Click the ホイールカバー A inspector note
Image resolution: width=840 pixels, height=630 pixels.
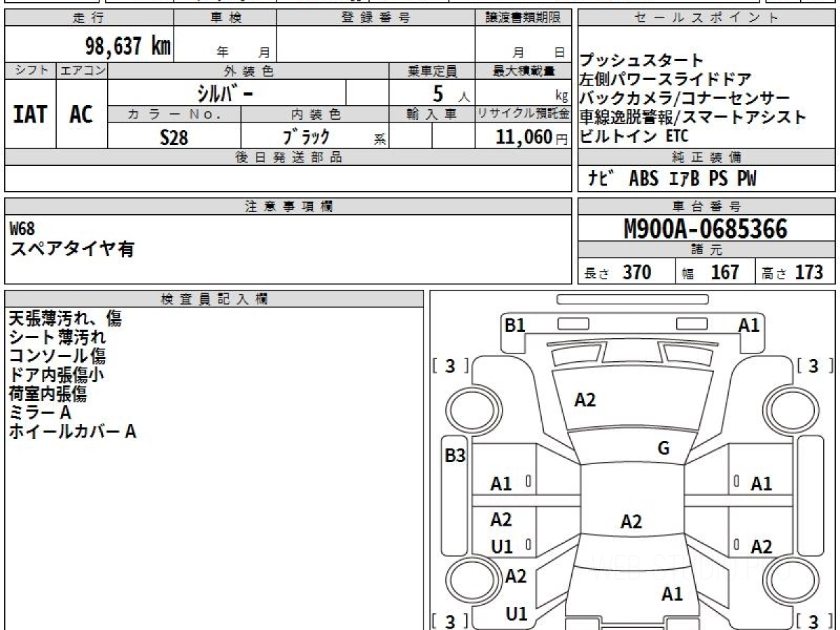72,432
